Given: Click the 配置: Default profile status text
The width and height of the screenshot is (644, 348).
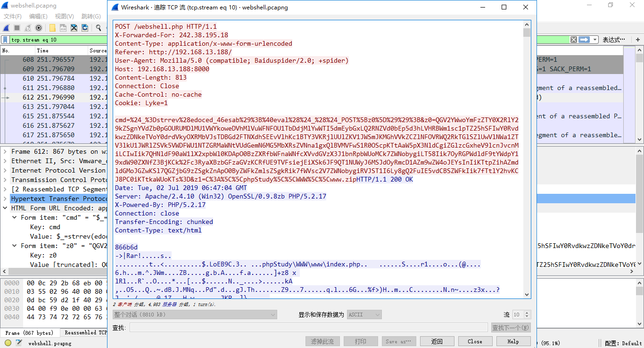Looking at the screenshot, I should coord(623,343).
